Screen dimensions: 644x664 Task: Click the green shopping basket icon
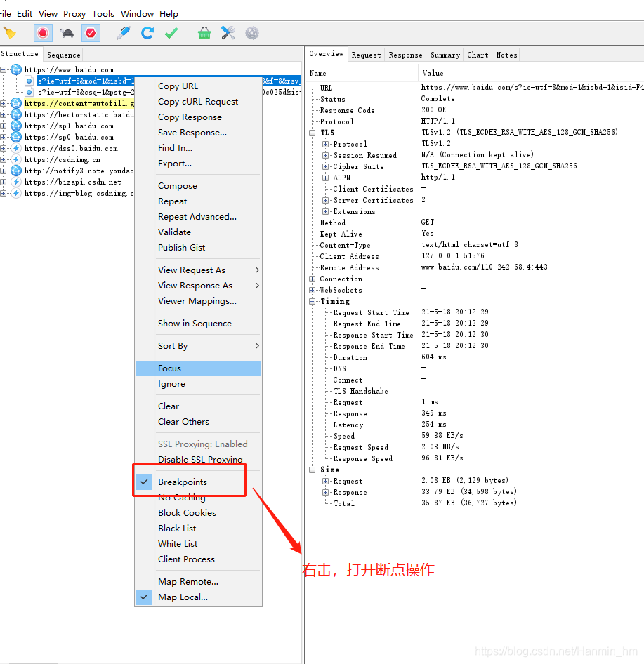204,33
